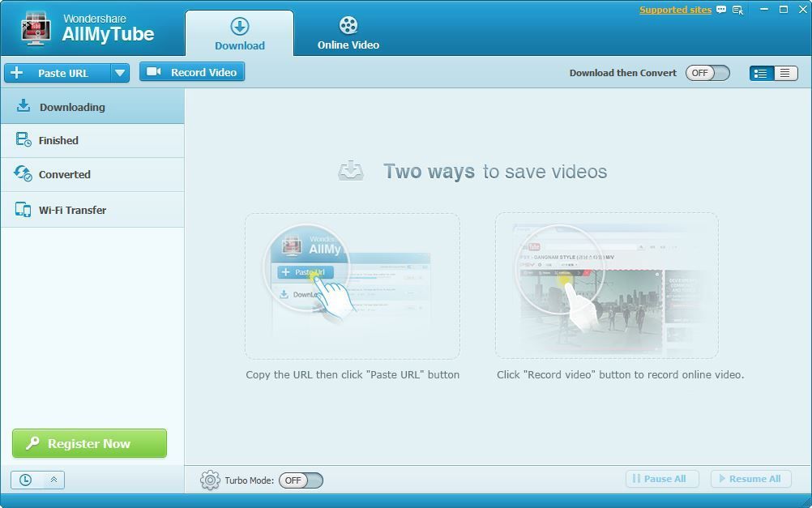Switch to the Online Video tab
This screenshot has width=812, height=508.
pyautogui.click(x=348, y=33)
